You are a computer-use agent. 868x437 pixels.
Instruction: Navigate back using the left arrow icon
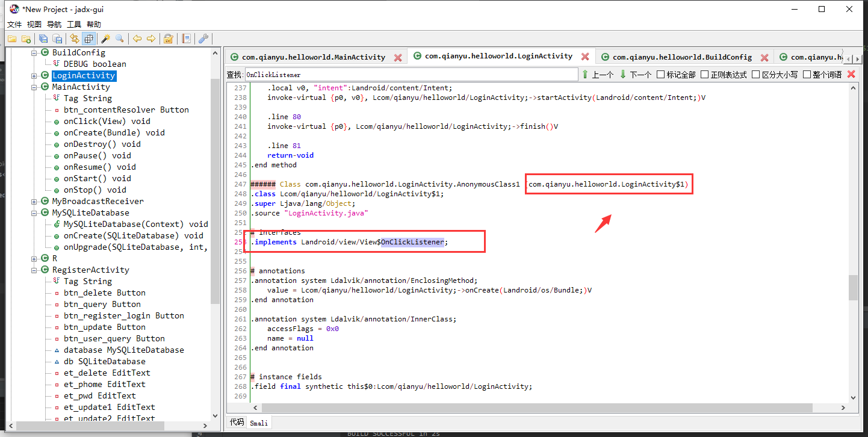(x=137, y=38)
